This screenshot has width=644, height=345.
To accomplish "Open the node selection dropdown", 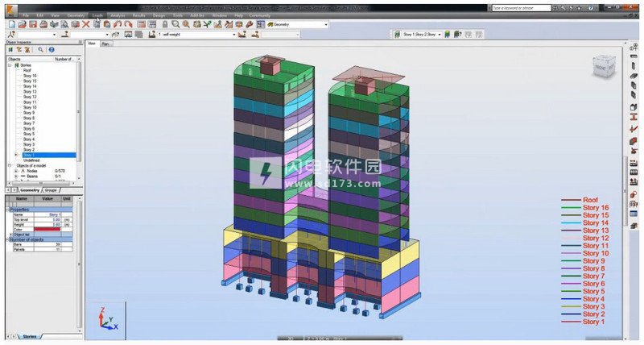I will pyautogui.click(x=54, y=35).
